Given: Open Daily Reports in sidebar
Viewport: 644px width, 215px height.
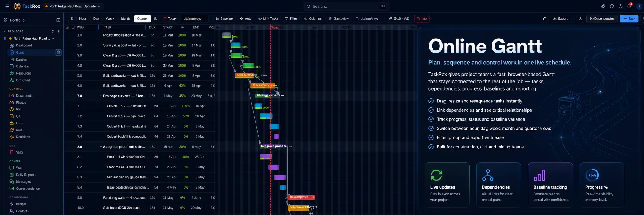Looking at the screenshot, I should coord(25,175).
